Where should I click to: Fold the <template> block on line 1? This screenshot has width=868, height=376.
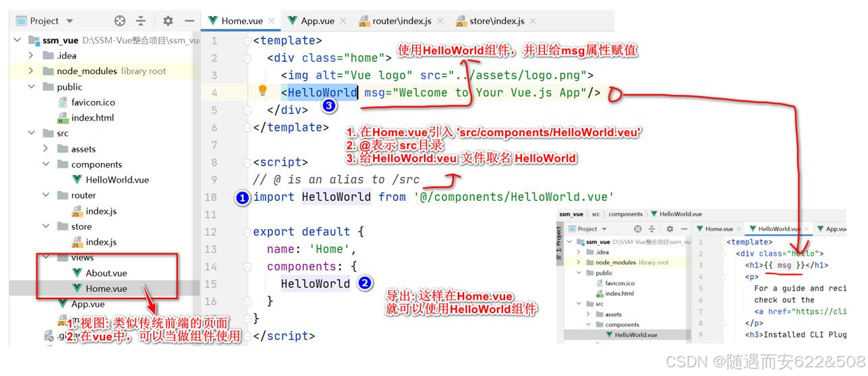pos(248,41)
